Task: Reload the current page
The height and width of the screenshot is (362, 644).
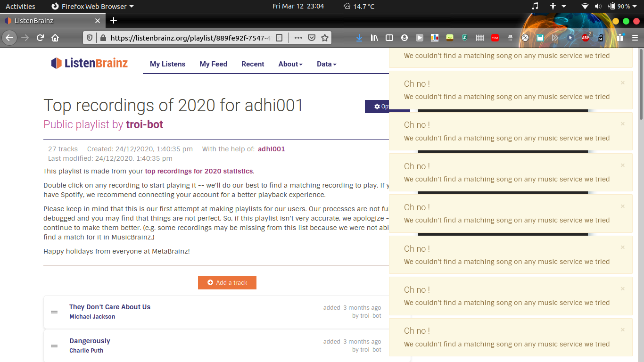Action: [41, 38]
